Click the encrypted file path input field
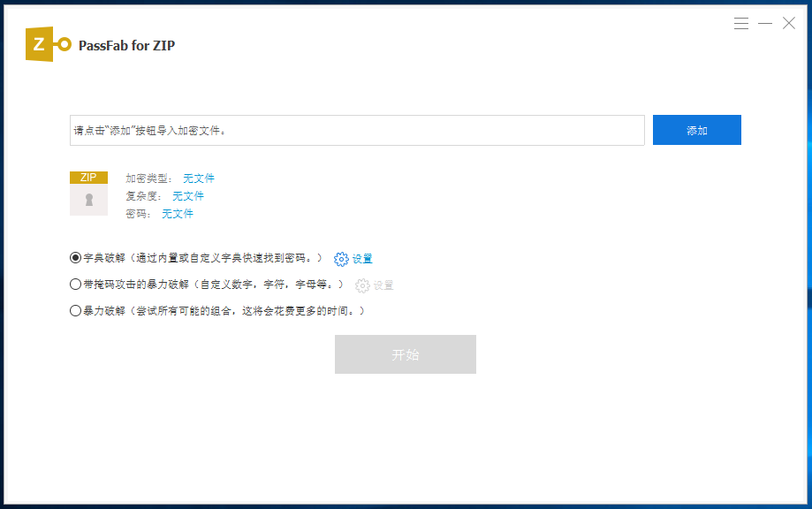 [x=357, y=131]
